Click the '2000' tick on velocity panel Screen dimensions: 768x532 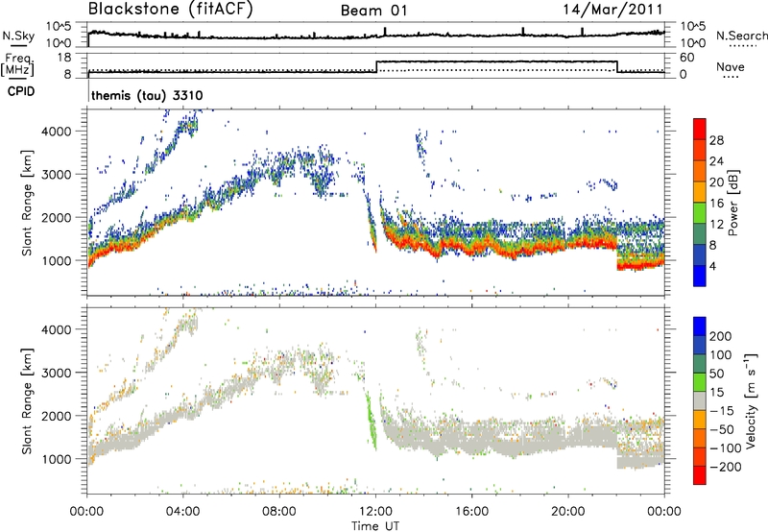(x=57, y=416)
